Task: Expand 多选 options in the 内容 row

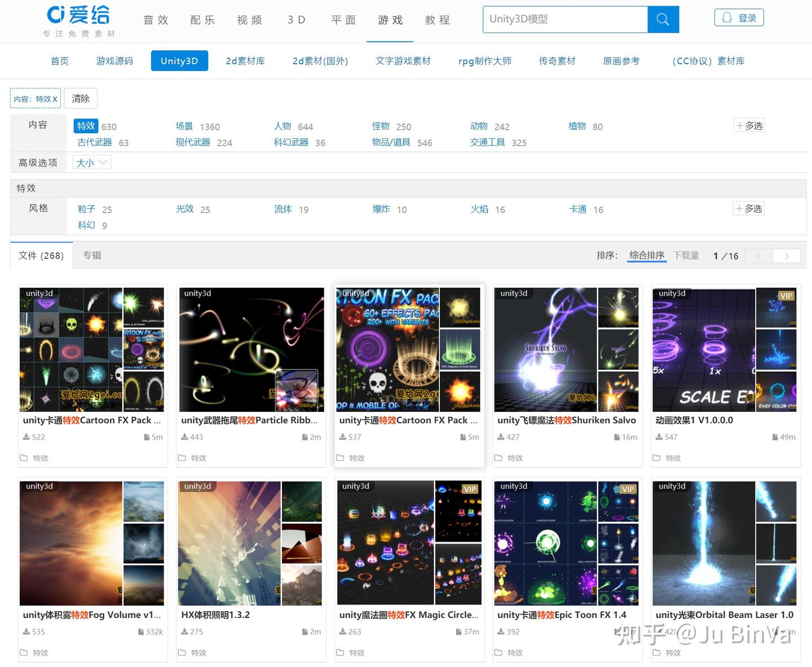Action: pos(749,125)
